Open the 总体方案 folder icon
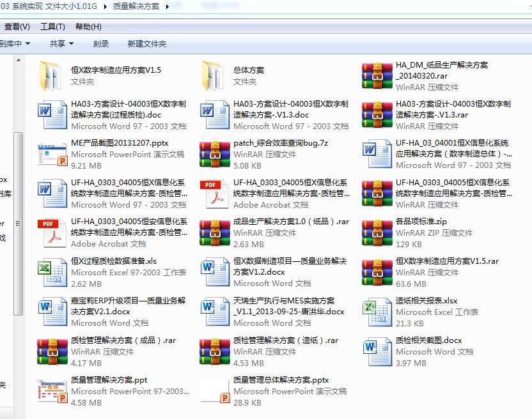532x419 pixels. pyautogui.click(x=214, y=76)
